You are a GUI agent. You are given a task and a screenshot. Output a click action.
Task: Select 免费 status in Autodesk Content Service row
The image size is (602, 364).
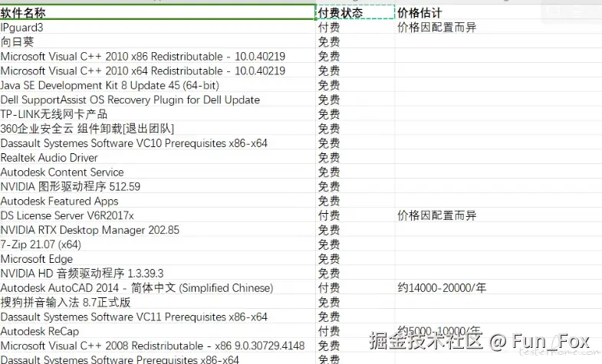point(355,172)
